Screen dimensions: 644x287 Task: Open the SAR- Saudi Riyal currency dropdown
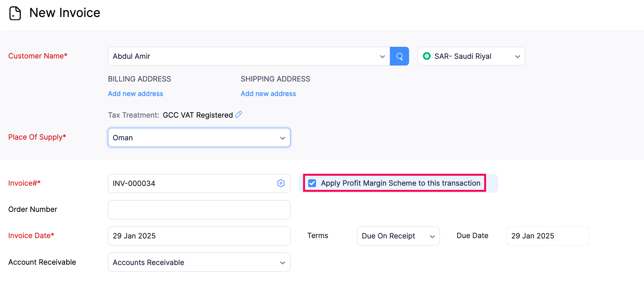click(x=471, y=56)
